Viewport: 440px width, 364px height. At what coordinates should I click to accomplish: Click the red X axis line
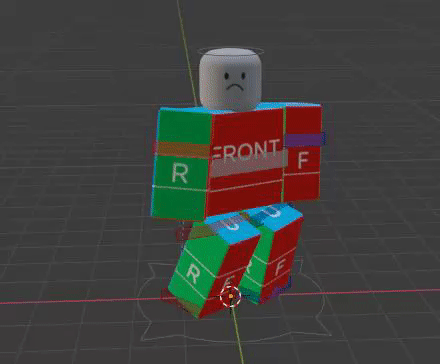[x=367, y=292]
